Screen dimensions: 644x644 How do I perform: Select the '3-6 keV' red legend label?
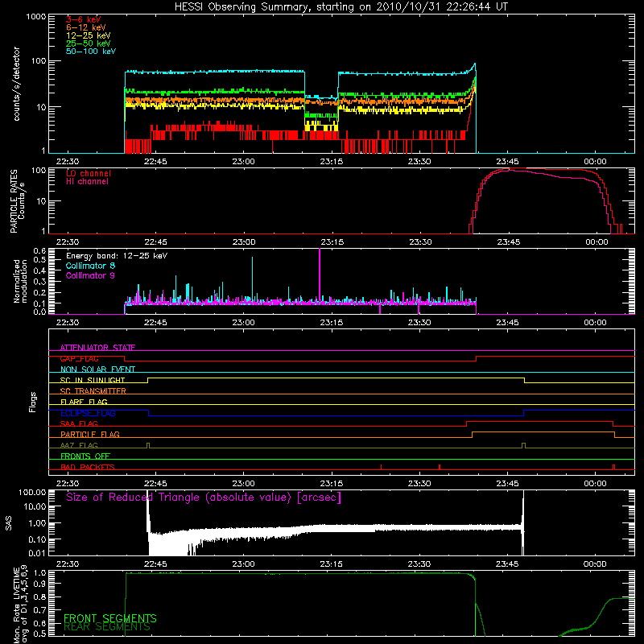(x=84, y=19)
